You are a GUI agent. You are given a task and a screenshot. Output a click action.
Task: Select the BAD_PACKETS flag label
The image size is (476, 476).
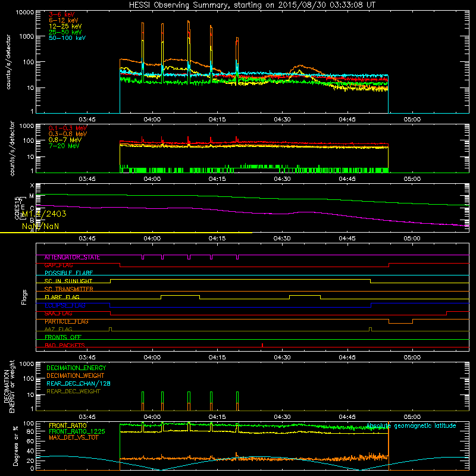click(65, 345)
